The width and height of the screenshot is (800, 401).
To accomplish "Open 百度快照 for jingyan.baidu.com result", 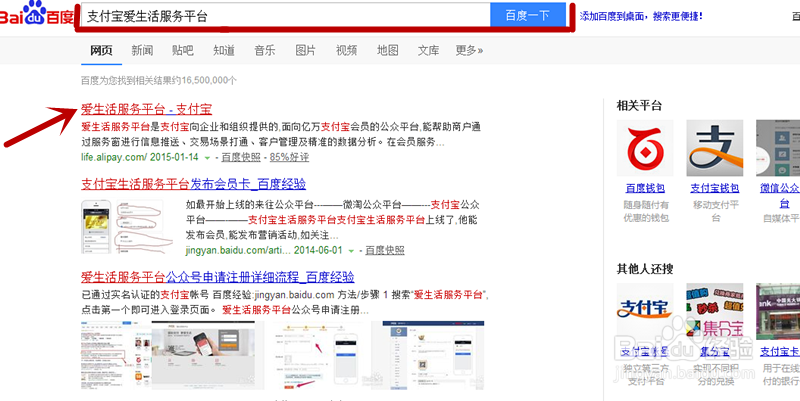I will click(385, 250).
